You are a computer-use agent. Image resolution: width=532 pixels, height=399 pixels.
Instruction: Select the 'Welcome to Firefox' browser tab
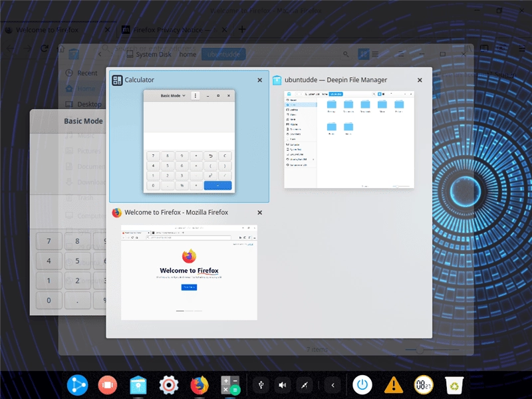[x=58, y=30]
